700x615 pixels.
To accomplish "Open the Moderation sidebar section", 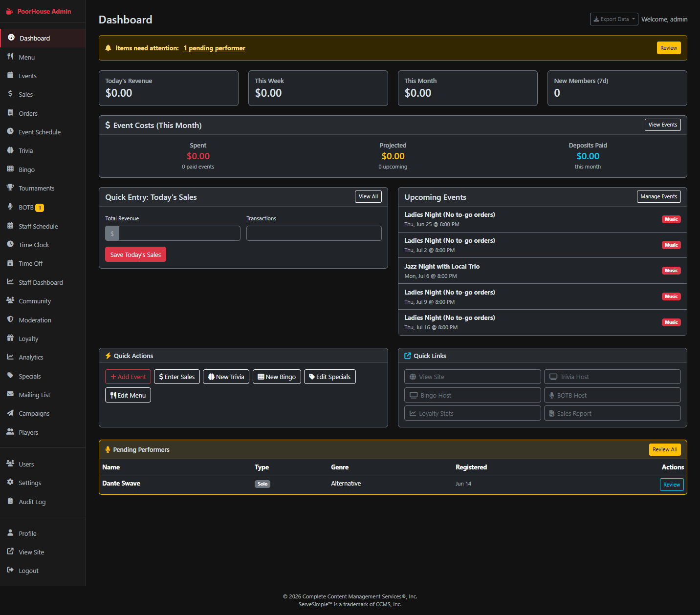I will (43, 320).
